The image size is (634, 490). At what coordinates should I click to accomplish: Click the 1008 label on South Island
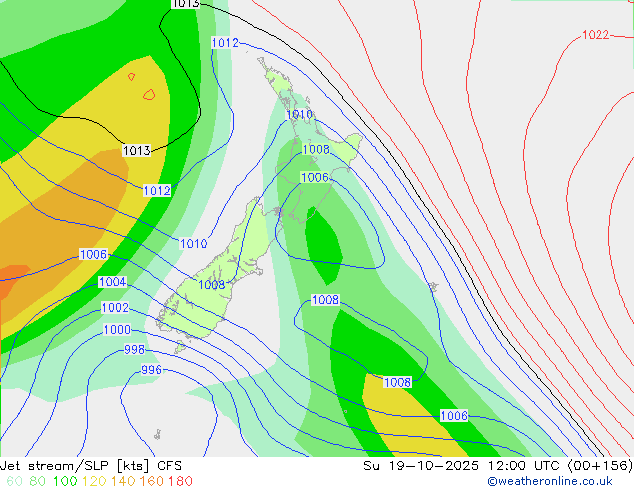click(212, 285)
